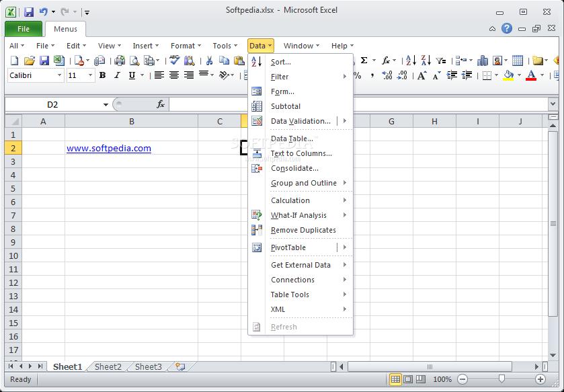Click the Filter funnel icon
The image size is (564, 392).
tap(440, 61)
